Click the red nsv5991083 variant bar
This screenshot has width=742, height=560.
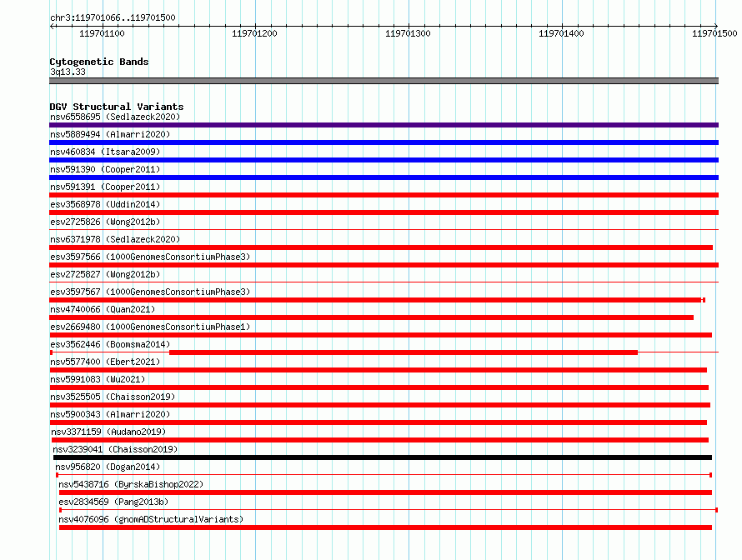click(379, 387)
